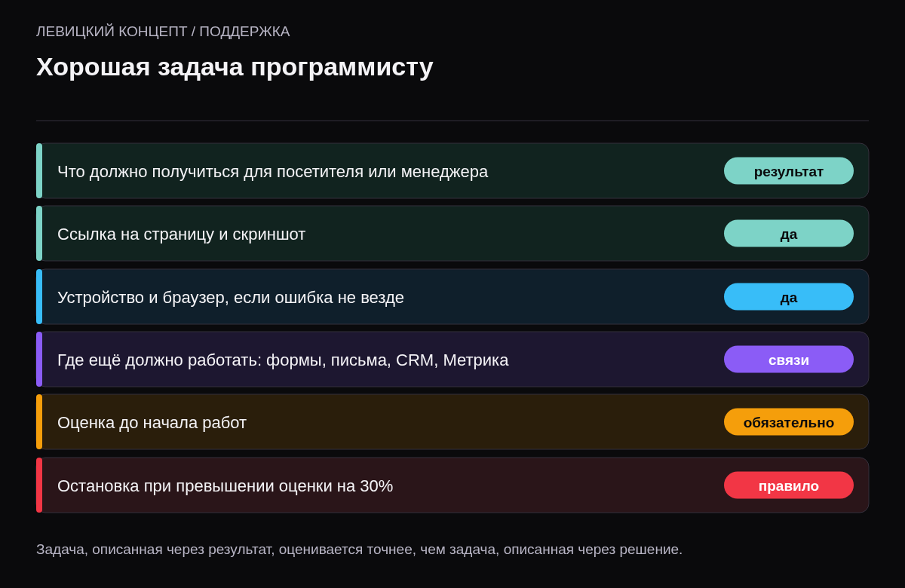Click the purple 'связи' badge
The height and width of the screenshot is (588, 905).
click(x=789, y=360)
